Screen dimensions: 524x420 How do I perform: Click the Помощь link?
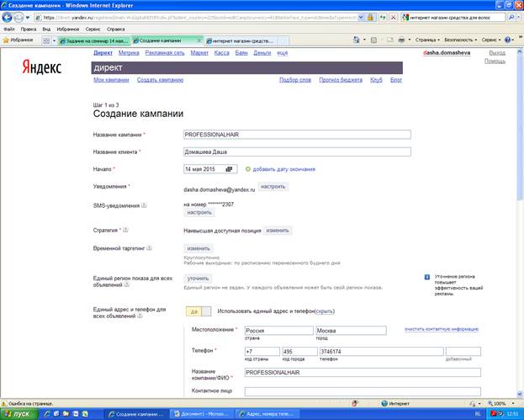(495, 61)
